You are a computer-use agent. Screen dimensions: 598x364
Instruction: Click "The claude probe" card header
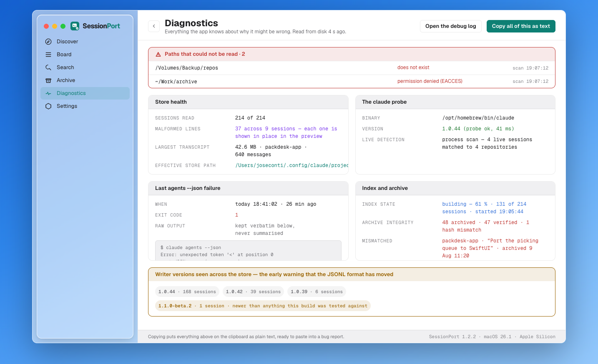click(455, 102)
